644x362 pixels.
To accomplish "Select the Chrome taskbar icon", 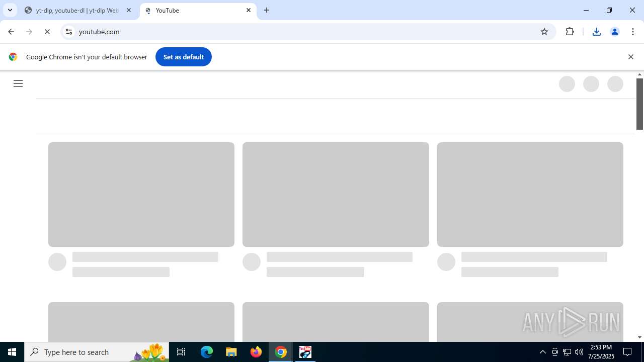I will point(281,352).
